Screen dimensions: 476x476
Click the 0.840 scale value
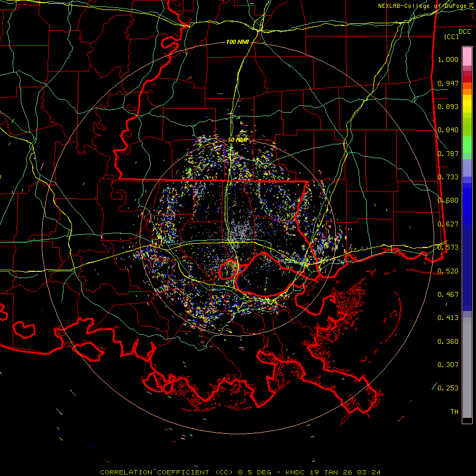point(448,130)
